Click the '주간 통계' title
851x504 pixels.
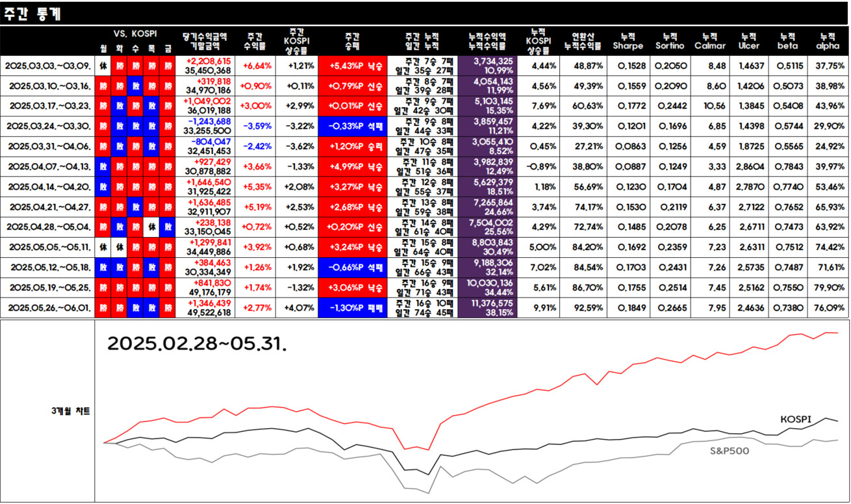coord(32,14)
